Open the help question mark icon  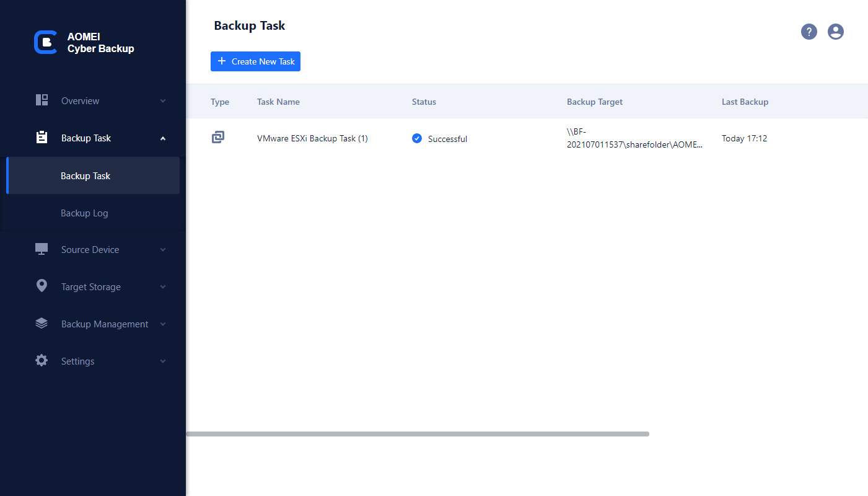[x=809, y=32]
